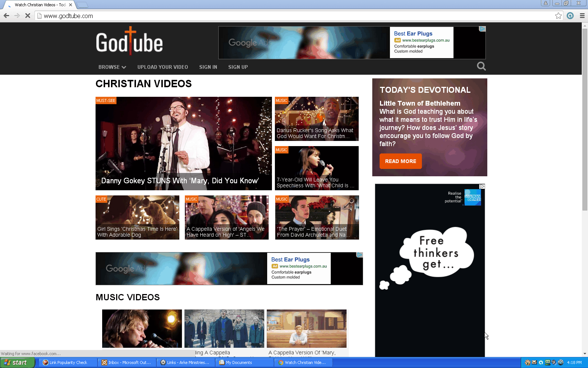
Task: Close the Watch Christian Videos tab
Action: (71, 5)
